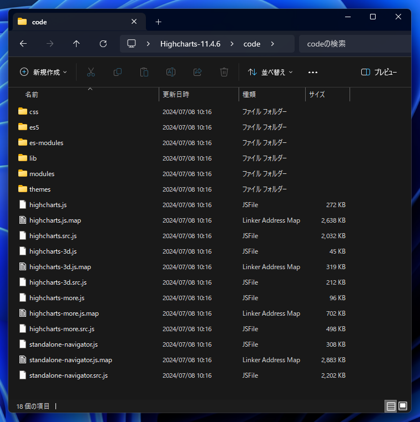Select the themes folder icon
Screen dimensions: 420x422
23,189
